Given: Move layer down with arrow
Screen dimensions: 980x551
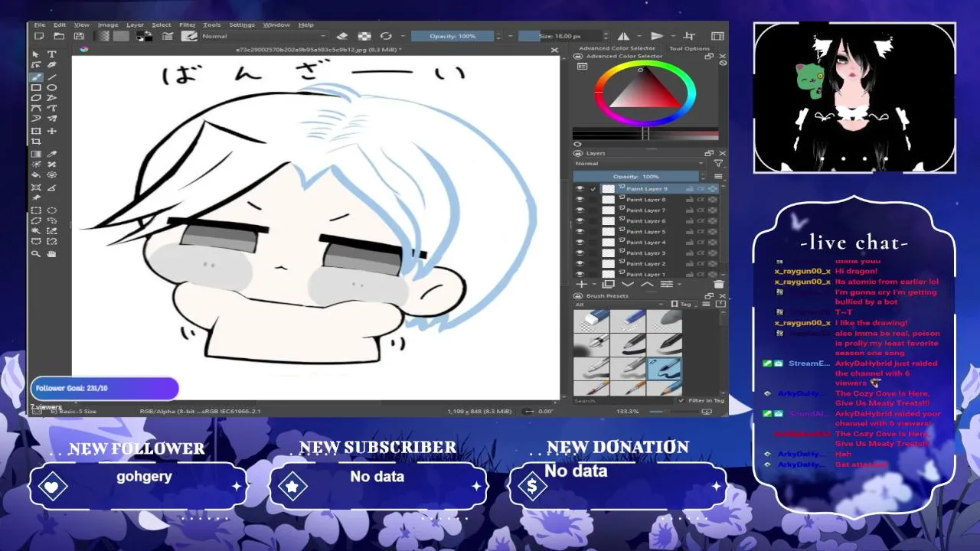Looking at the screenshot, I should click(x=628, y=284).
